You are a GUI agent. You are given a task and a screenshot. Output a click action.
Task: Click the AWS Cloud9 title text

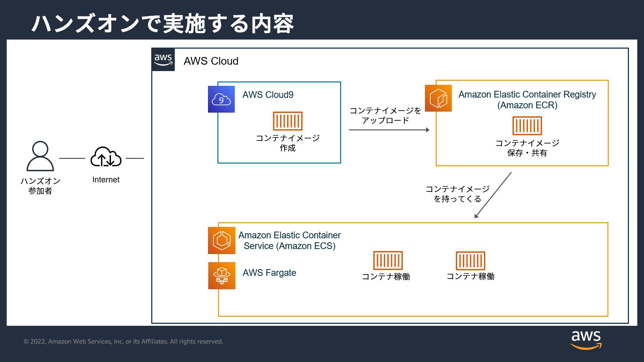click(268, 95)
